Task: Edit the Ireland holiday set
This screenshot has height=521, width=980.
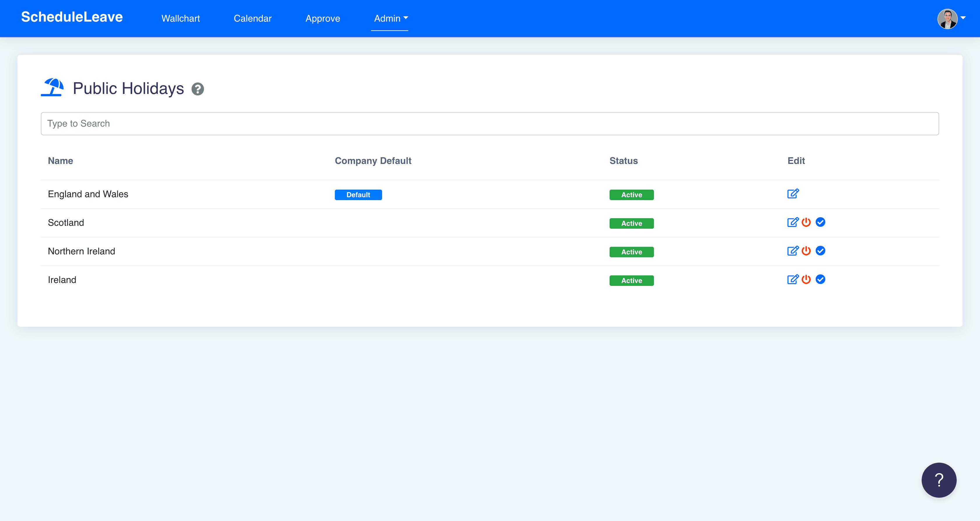Action: coord(793,279)
